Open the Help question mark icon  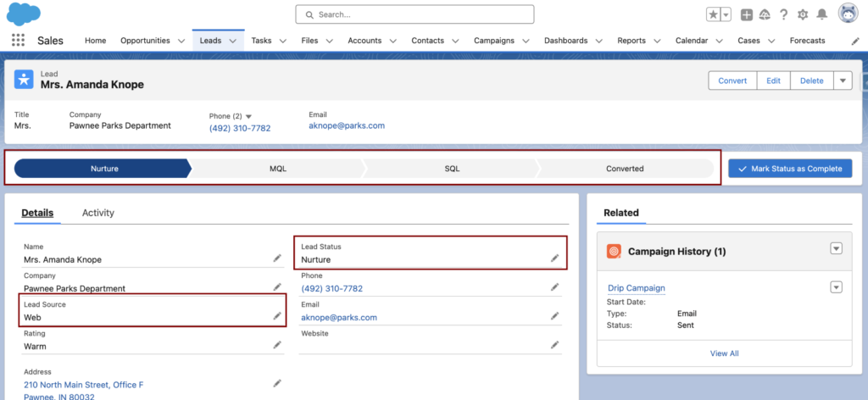click(x=783, y=15)
